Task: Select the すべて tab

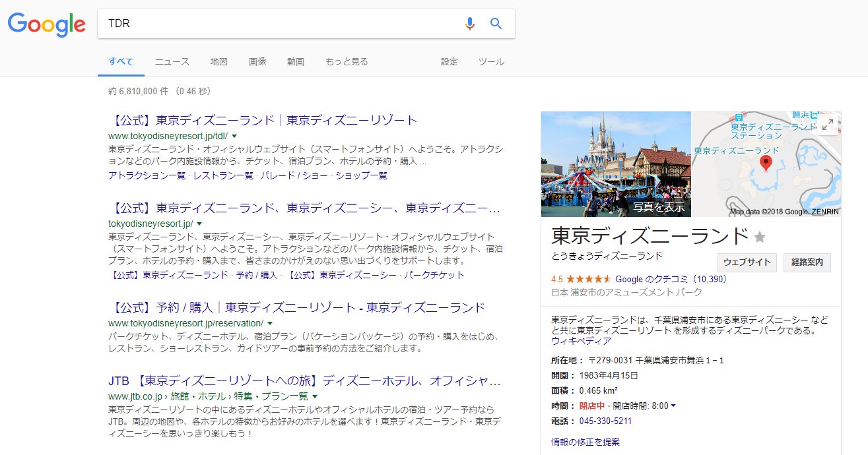Action: 121,62
